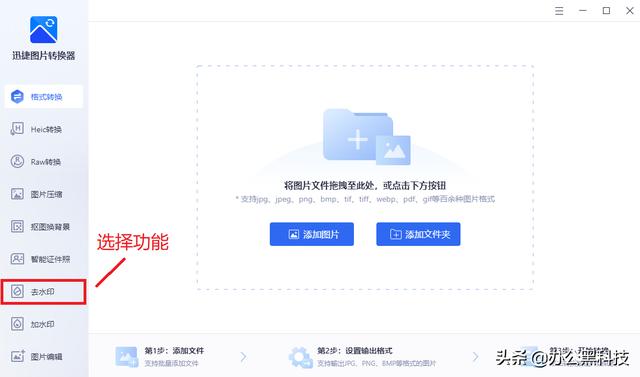
Task: Click the 迅捷图片转换器 app logo
Action: click(x=44, y=29)
